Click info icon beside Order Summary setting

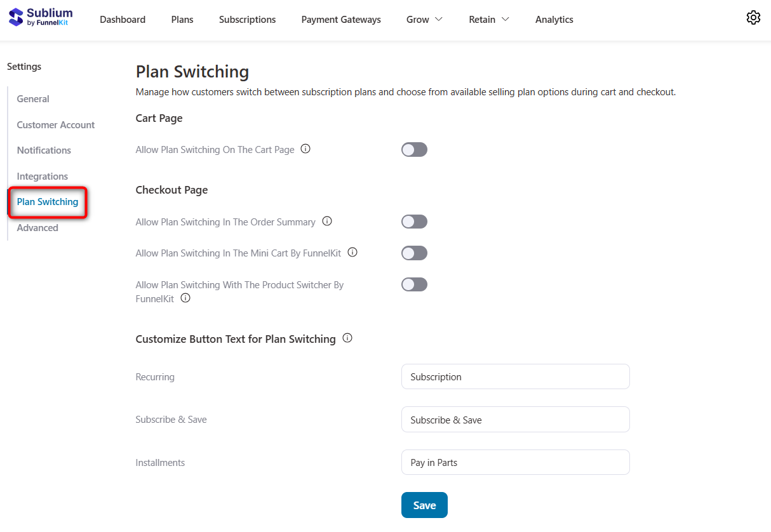pos(327,221)
